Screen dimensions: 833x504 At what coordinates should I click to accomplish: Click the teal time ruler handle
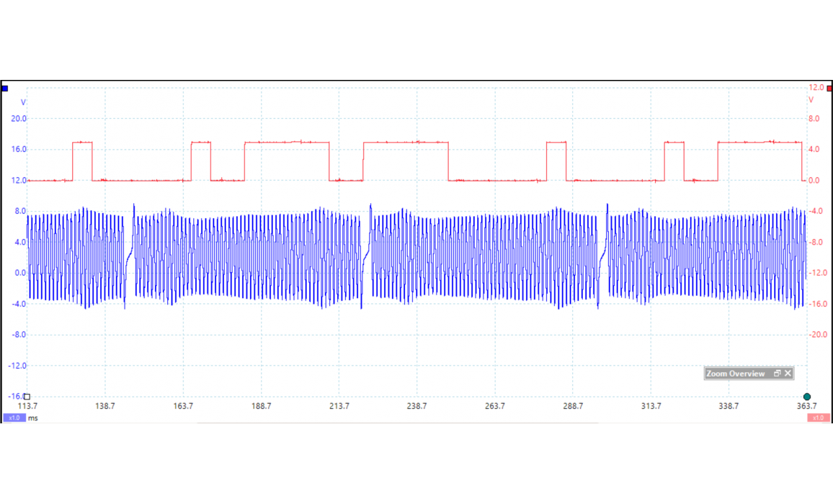point(807,397)
